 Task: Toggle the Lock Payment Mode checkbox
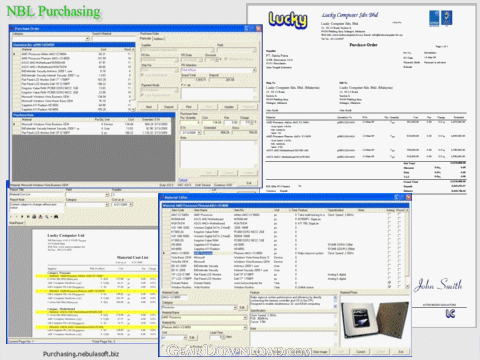[142, 95]
